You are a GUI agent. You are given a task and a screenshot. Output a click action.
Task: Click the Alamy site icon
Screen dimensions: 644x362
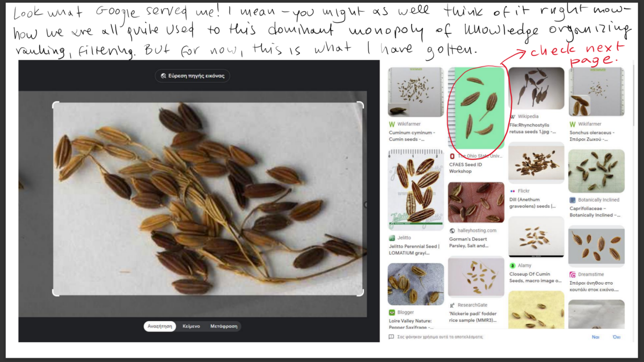[513, 265]
